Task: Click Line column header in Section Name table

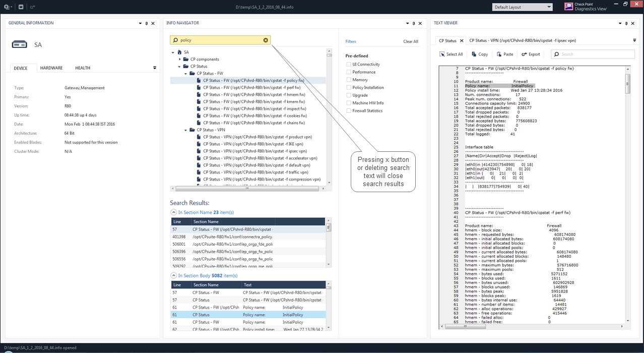Action: pos(180,222)
